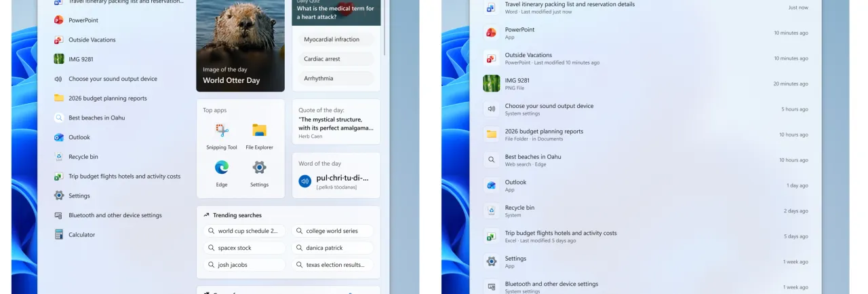
Task: Click Settings gear icon in compact list row
Action: click(59, 196)
